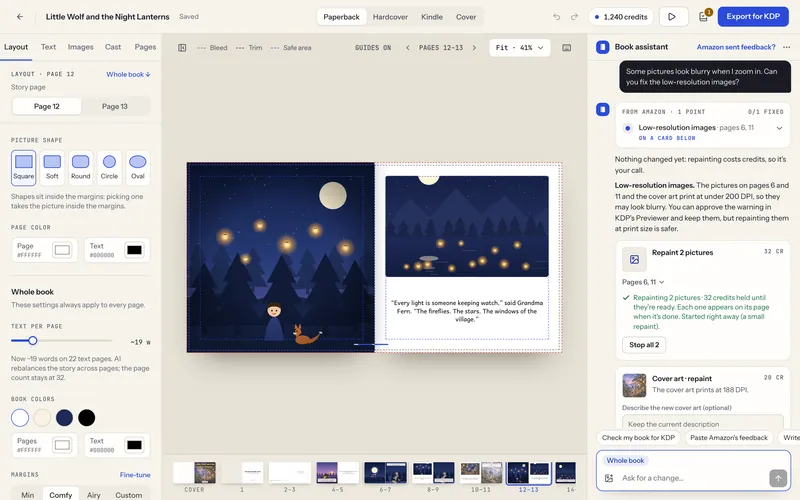The height and width of the screenshot is (500, 800).
Task: Open the Fit 41% zoom dropdown
Action: (x=519, y=47)
